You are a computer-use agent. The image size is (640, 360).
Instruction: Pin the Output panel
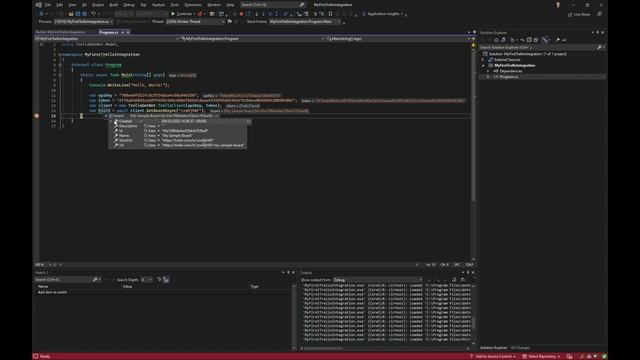(468, 272)
